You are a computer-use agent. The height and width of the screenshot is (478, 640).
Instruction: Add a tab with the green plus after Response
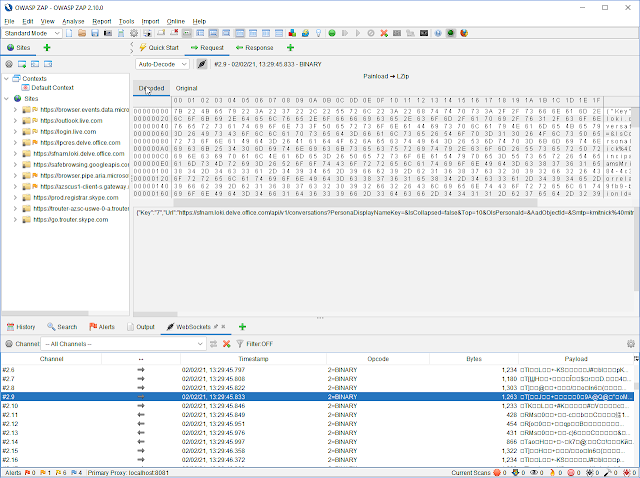click(290, 48)
